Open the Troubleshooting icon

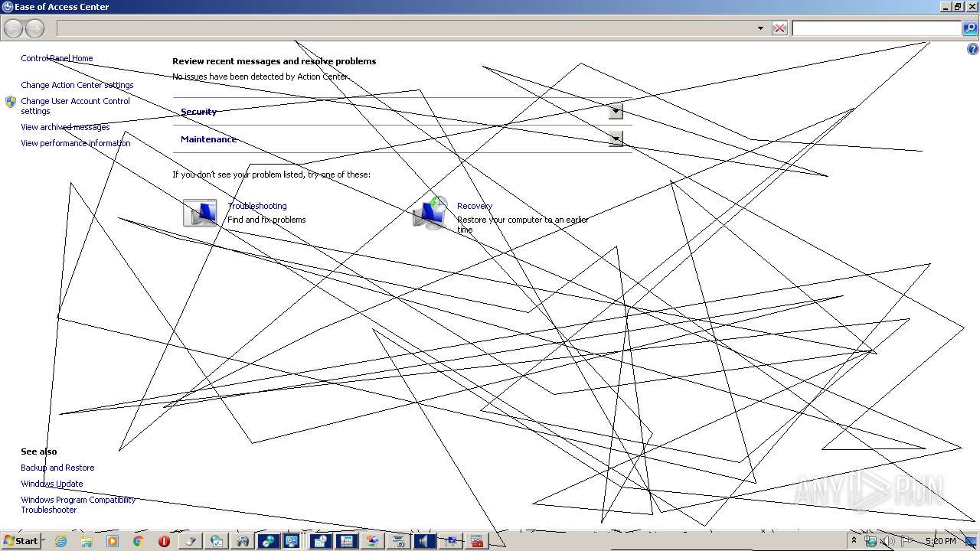(x=200, y=213)
